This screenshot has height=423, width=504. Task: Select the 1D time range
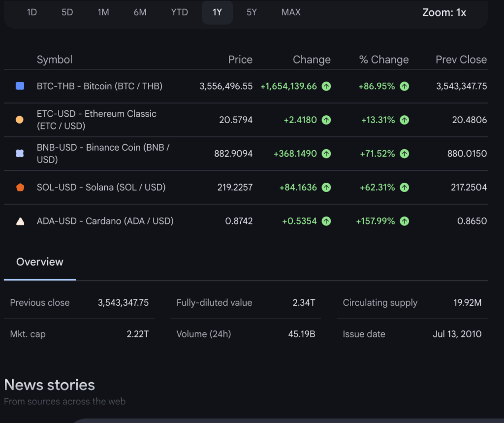(x=31, y=12)
